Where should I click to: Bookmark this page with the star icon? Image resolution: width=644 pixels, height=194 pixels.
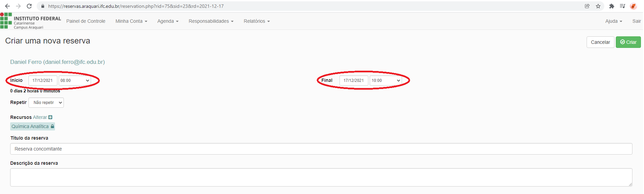click(x=598, y=6)
